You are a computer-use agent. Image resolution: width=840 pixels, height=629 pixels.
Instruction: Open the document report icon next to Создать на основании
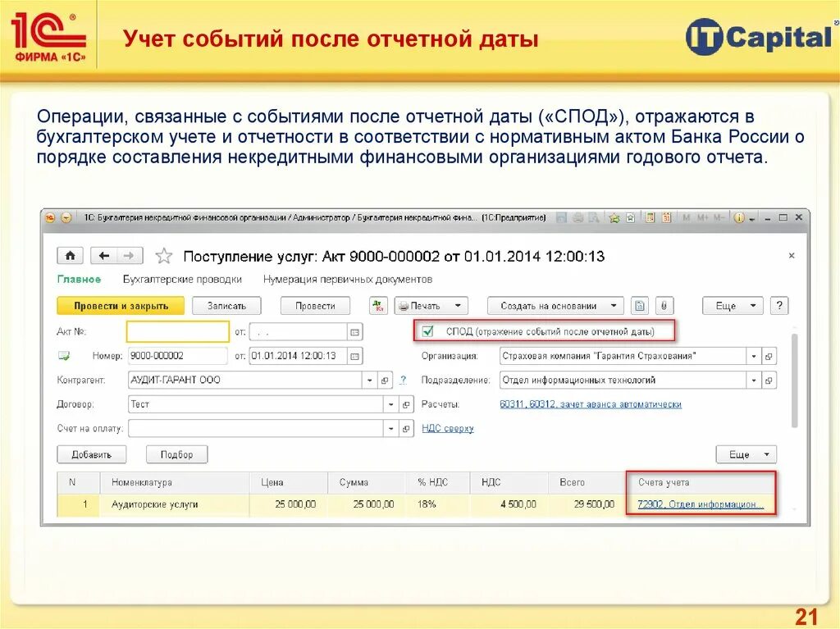coord(639,306)
